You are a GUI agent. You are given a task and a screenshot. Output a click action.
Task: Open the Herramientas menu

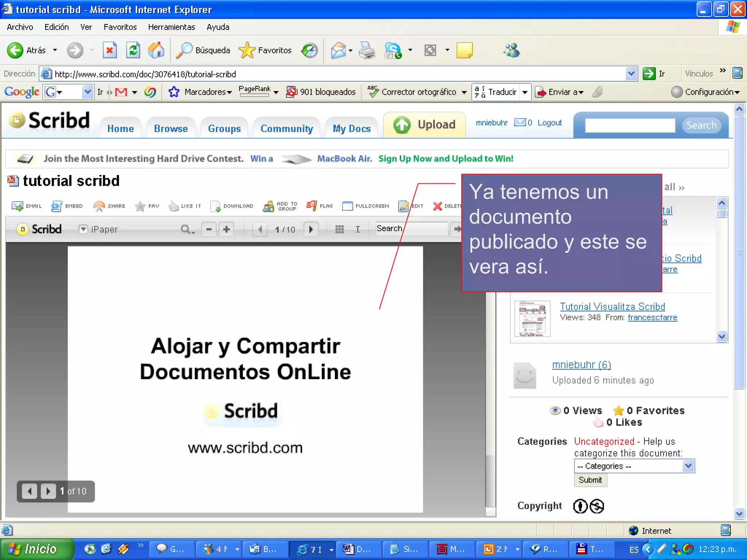(171, 27)
